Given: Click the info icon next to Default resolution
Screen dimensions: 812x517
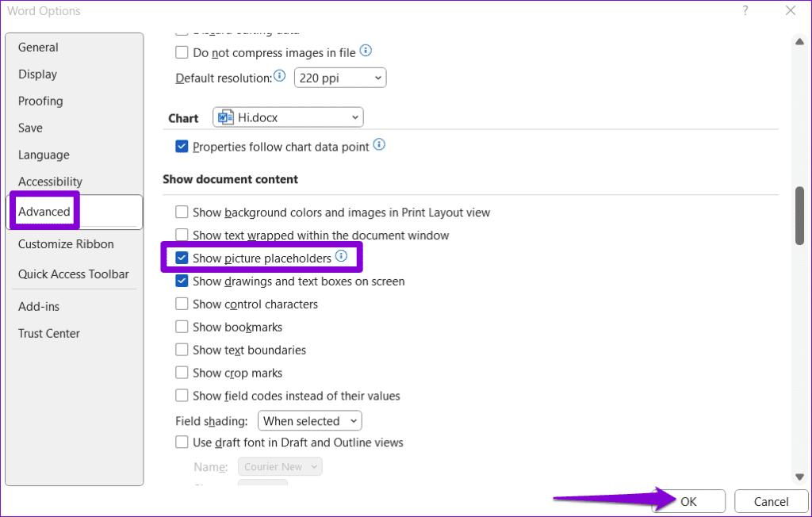Looking at the screenshot, I should [279, 76].
